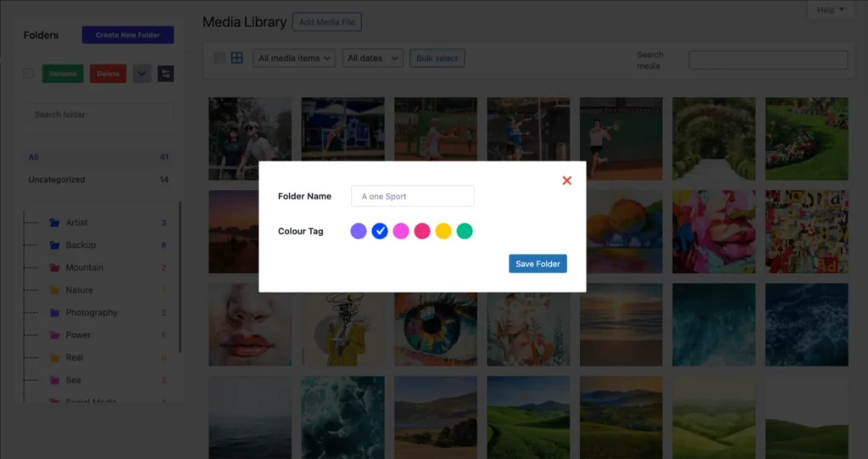The image size is (868, 459).
Task: Click the green Rename button
Action: point(63,74)
